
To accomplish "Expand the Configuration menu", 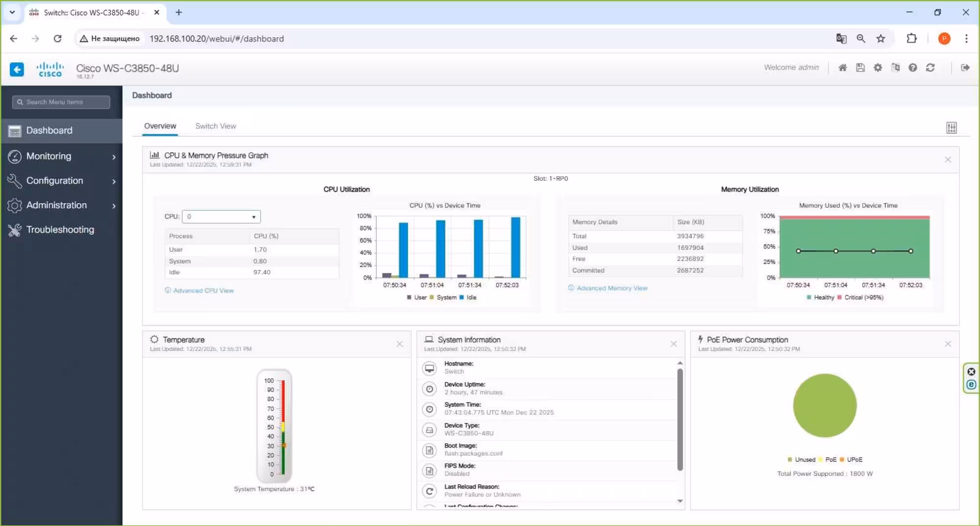I will click(62, 181).
